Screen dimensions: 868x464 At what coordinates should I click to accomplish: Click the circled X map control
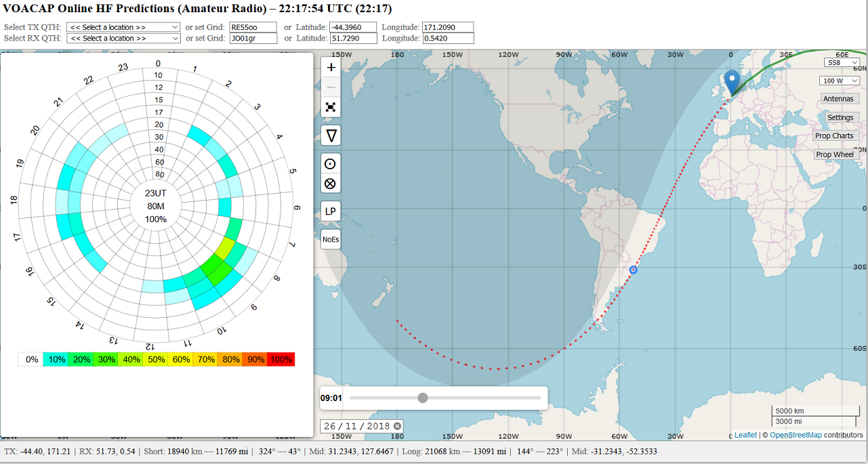(x=331, y=184)
